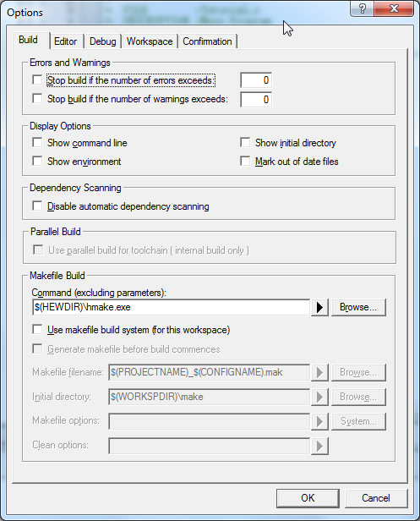The width and height of the screenshot is (420, 521).
Task: Open placeholder arrow next to hmake.exe command
Action: point(319,307)
